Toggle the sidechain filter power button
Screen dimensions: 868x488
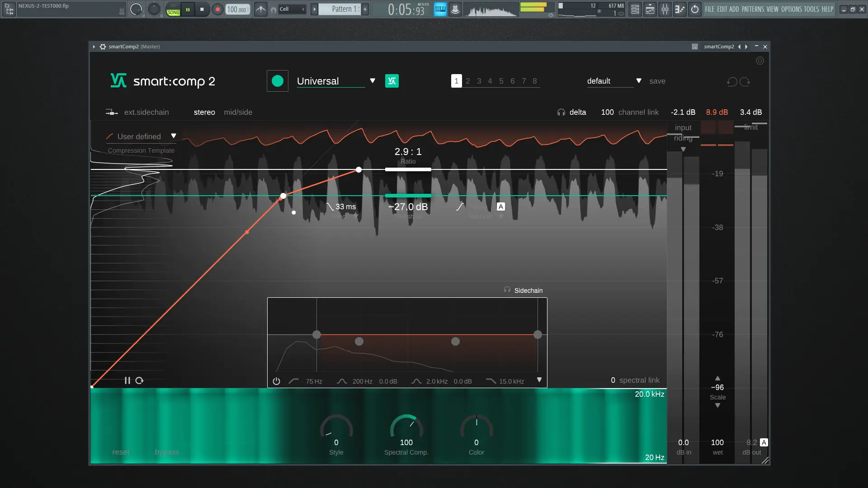pos(276,381)
